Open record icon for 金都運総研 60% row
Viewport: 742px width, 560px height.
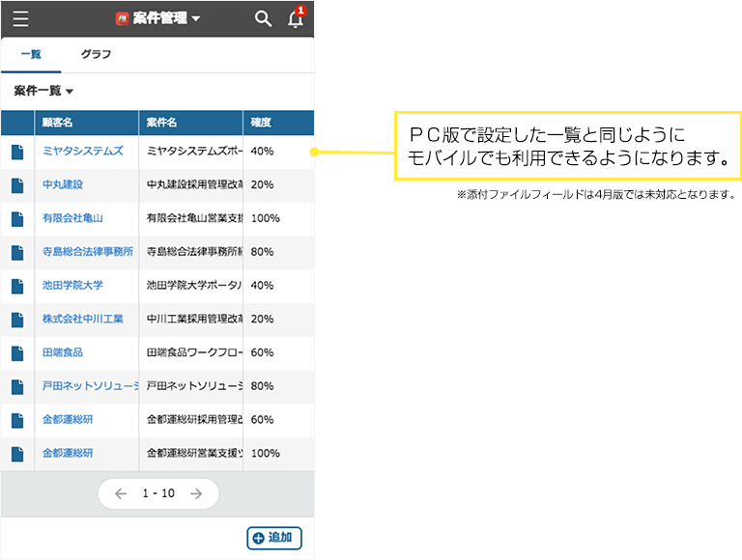(17, 420)
